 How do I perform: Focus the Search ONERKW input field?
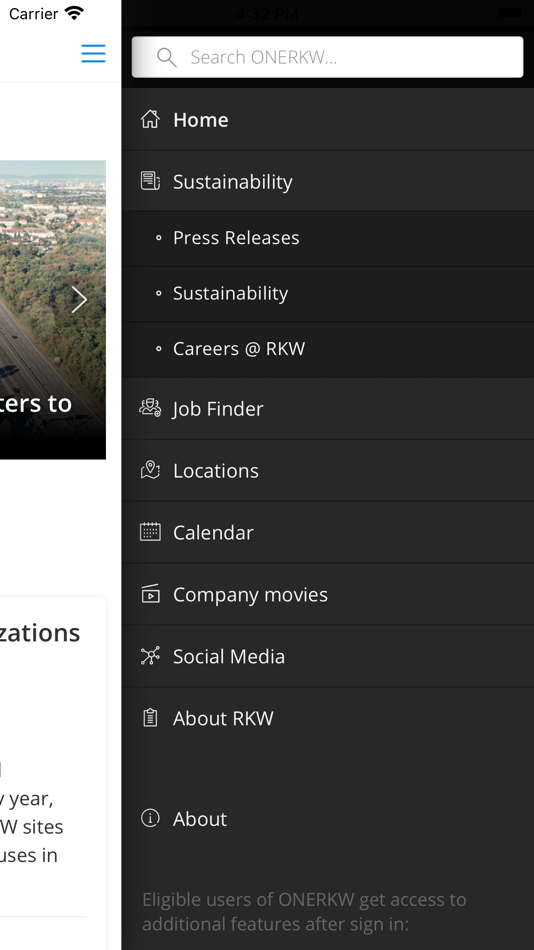[x=327, y=57]
